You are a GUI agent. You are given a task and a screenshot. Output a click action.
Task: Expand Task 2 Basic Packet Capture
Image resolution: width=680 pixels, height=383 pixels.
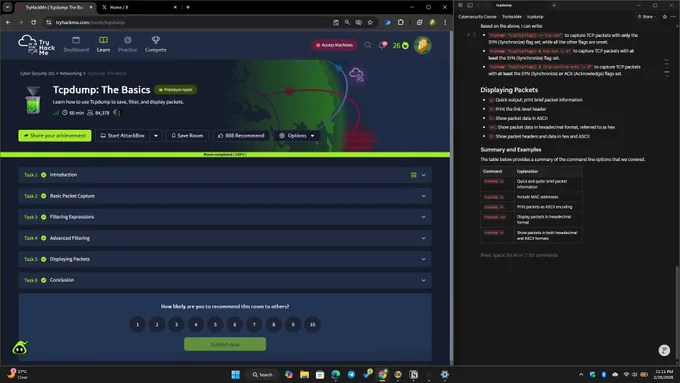pos(225,196)
